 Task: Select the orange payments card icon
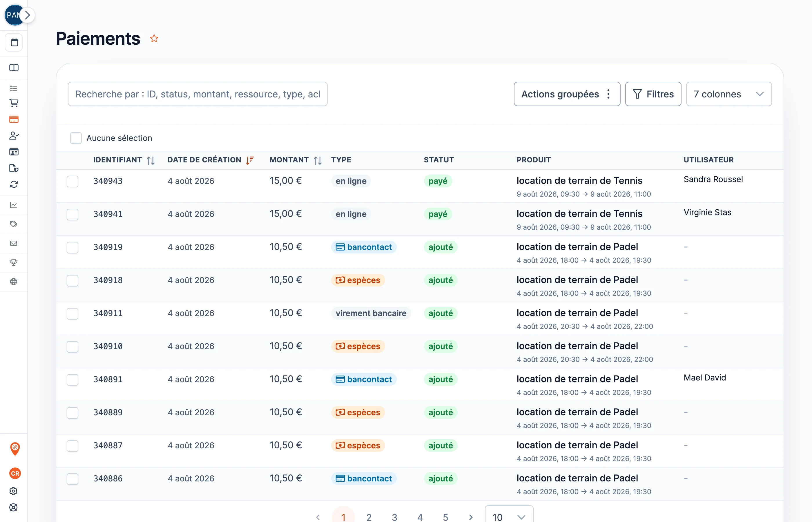point(14,119)
